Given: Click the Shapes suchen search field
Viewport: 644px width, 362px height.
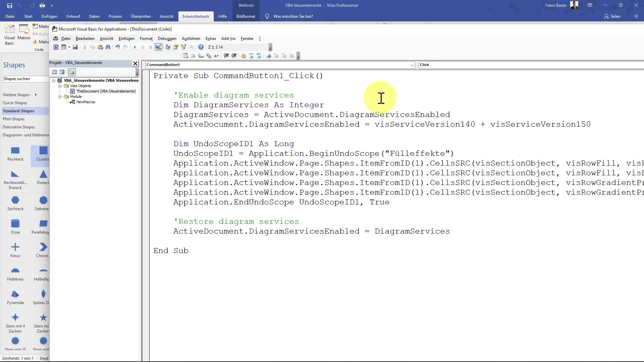Looking at the screenshot, I should click(26, 79).
